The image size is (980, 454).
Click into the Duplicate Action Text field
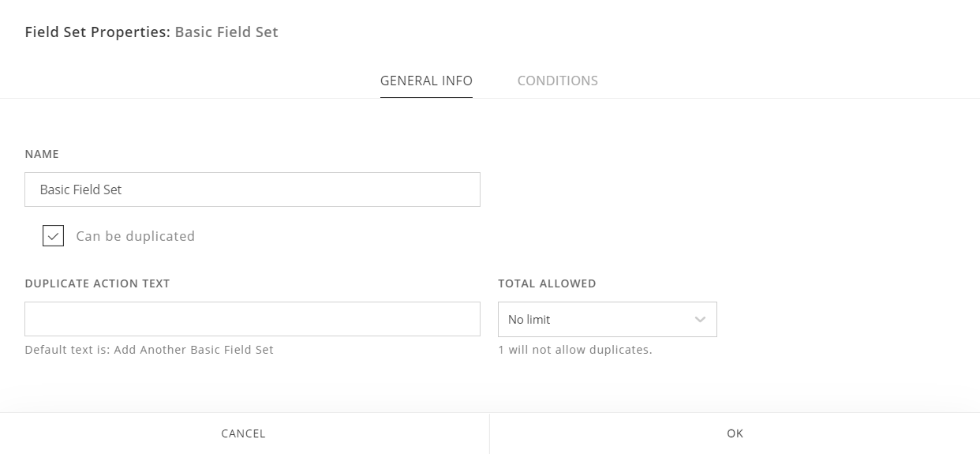[x=252, y=319]
